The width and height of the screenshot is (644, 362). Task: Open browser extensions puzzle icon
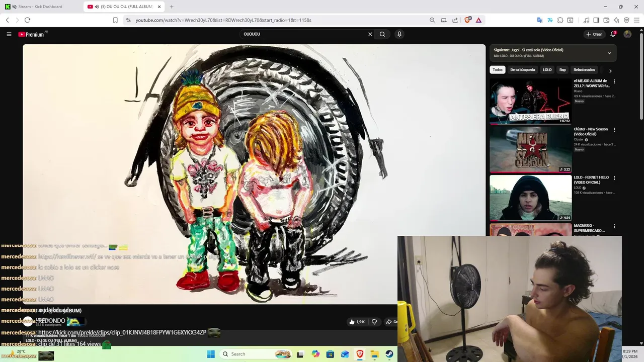[x=560, y=20]
